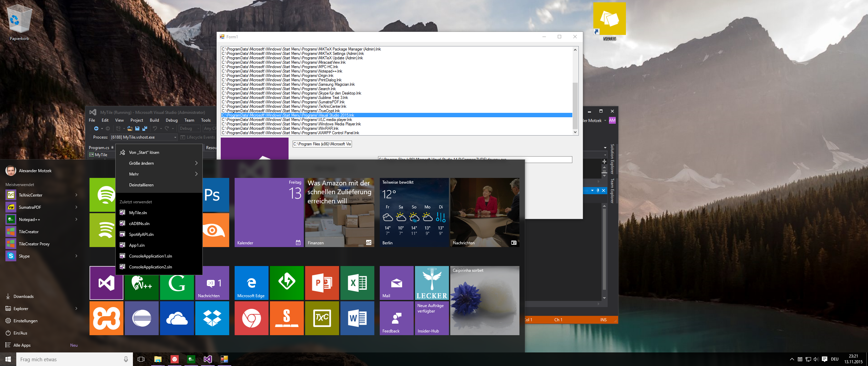Viewport: 868px width, 366px height.
Task: Expand the Mehr submenu
Action: coord(159,174)
